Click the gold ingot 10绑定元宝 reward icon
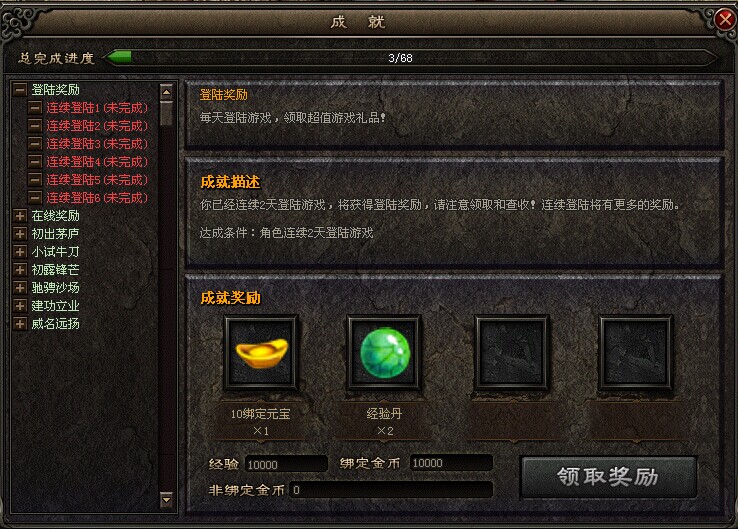 pyautogui.click(x=261, y=353)
